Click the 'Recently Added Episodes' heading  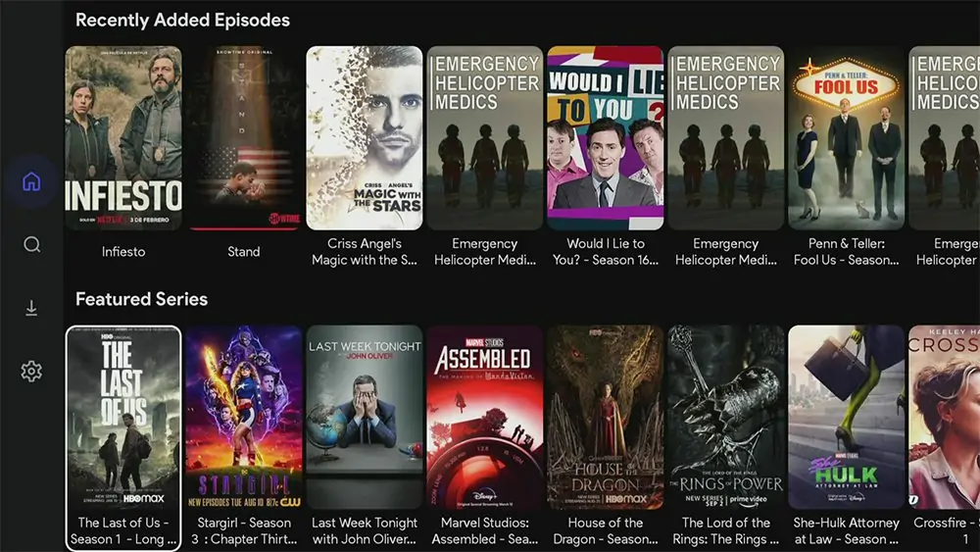click(182, 20)
